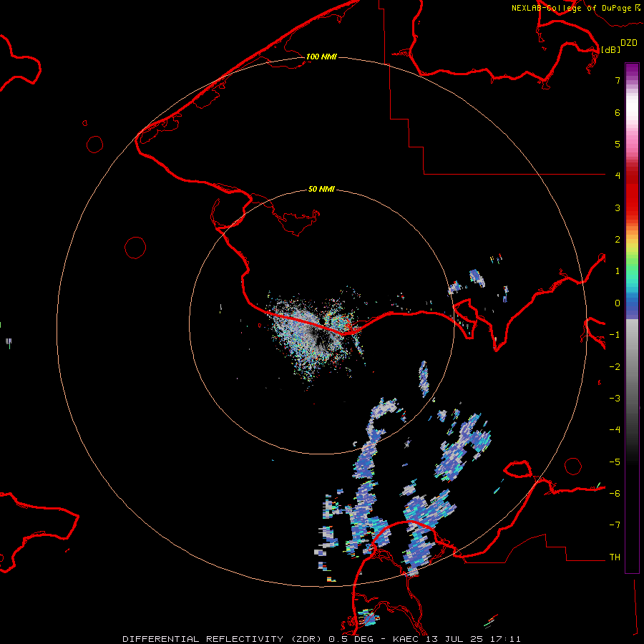The image size is (644, 644).
Task: Click the 100 NMI range ring label
Action: pyautogui.click(x=321, y=57)
